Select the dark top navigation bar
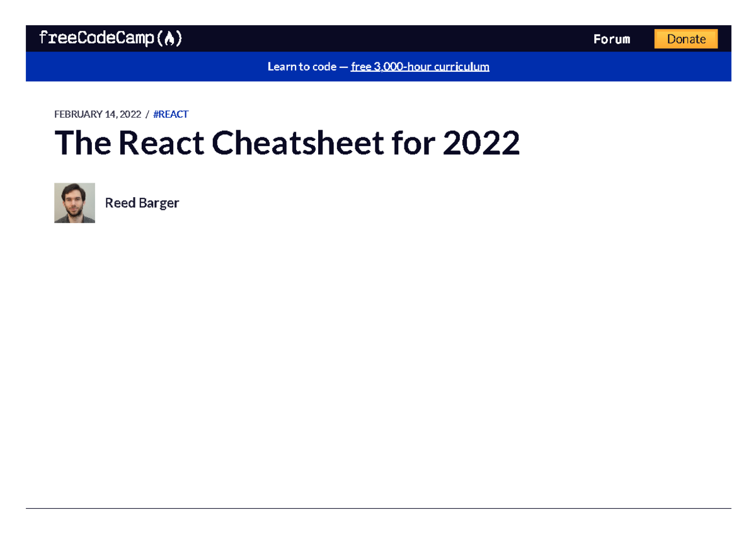The image size is (756, 534). [378, 38]
